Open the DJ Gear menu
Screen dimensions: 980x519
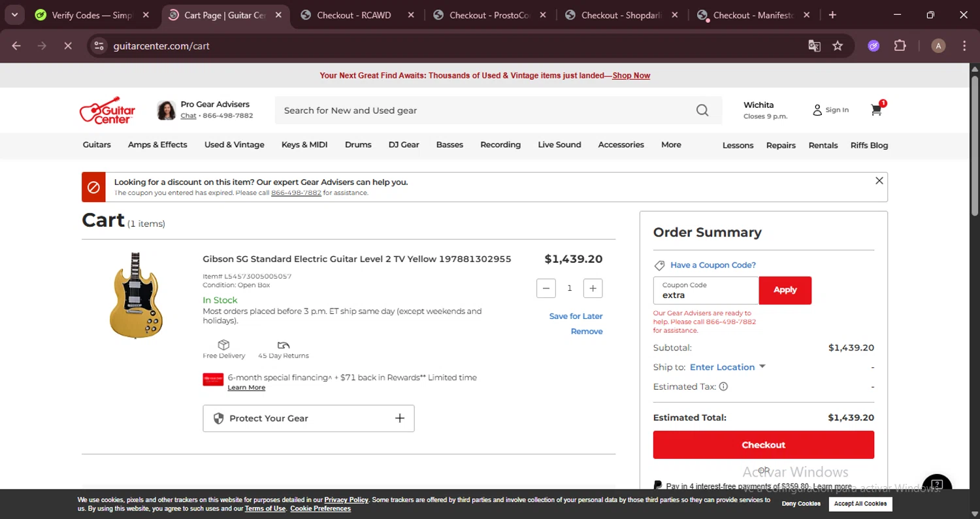[404, 144]
